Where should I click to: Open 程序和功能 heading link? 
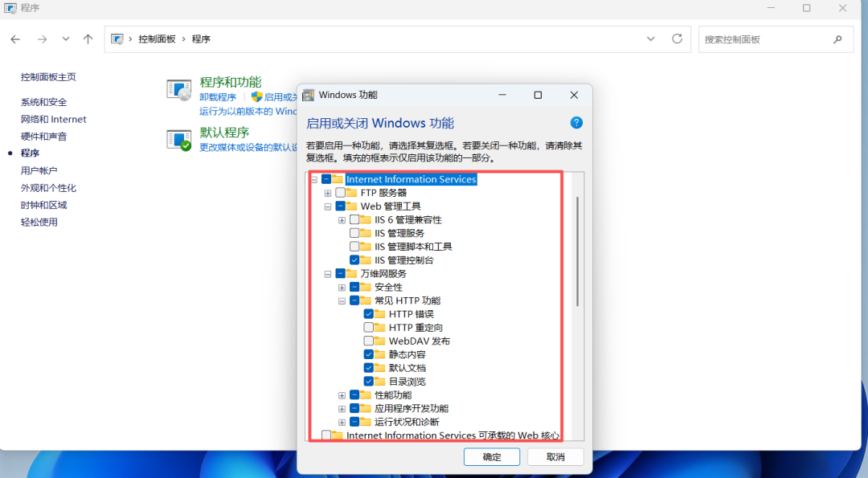[231, 82]
